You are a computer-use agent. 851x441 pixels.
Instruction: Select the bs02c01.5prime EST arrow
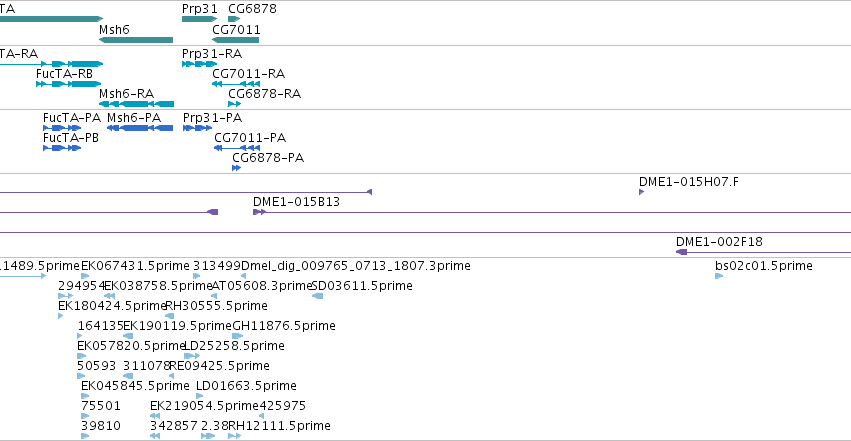tap(719, 276)
